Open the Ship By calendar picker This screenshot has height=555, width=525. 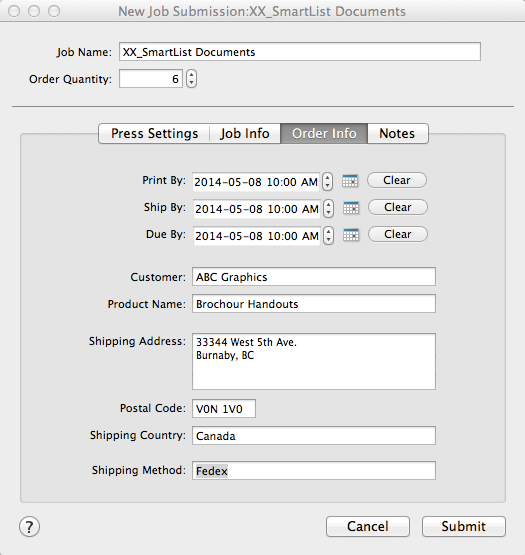tap(351, 208)
